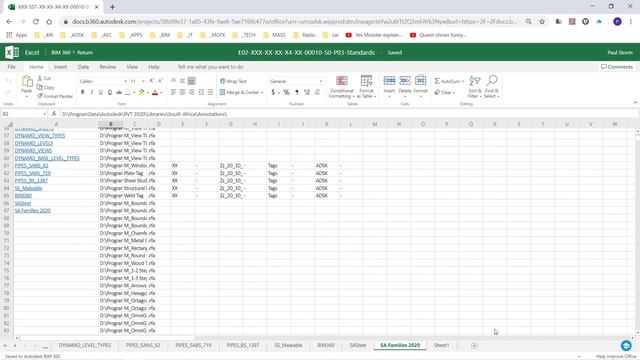Open Sort & Filter options
The height and width of the screenshot is (360, 640).
[x=475, y=87]
